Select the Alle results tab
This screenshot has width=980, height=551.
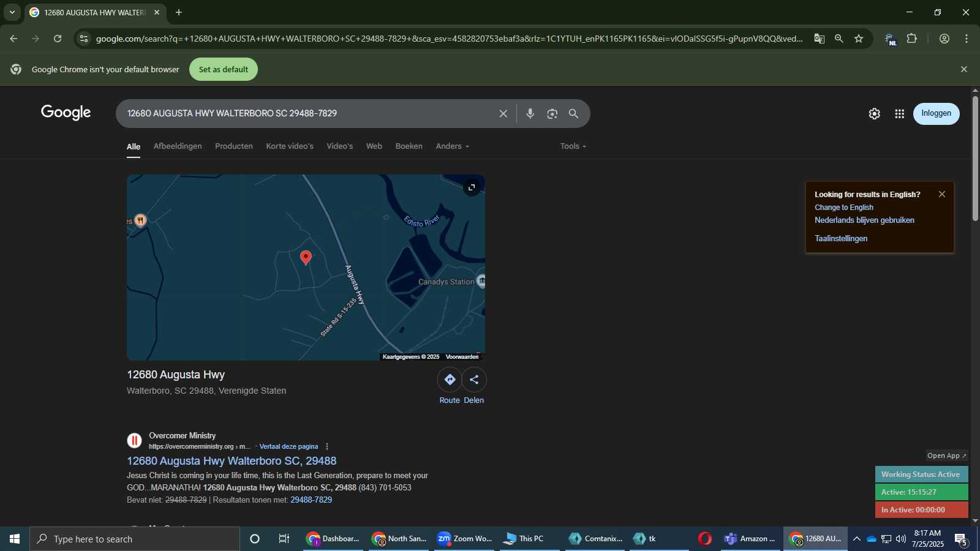click(134, 147)
